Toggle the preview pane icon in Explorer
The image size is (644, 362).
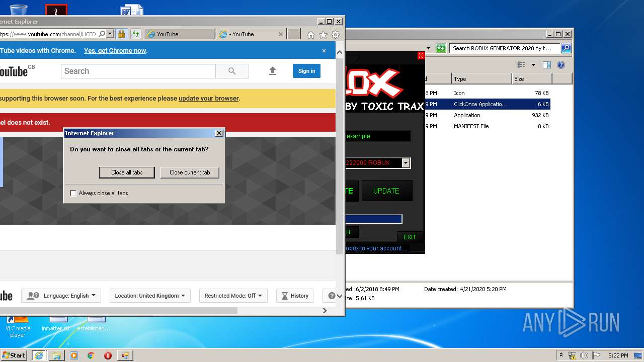pyautogui.click(x=547, y=64)
